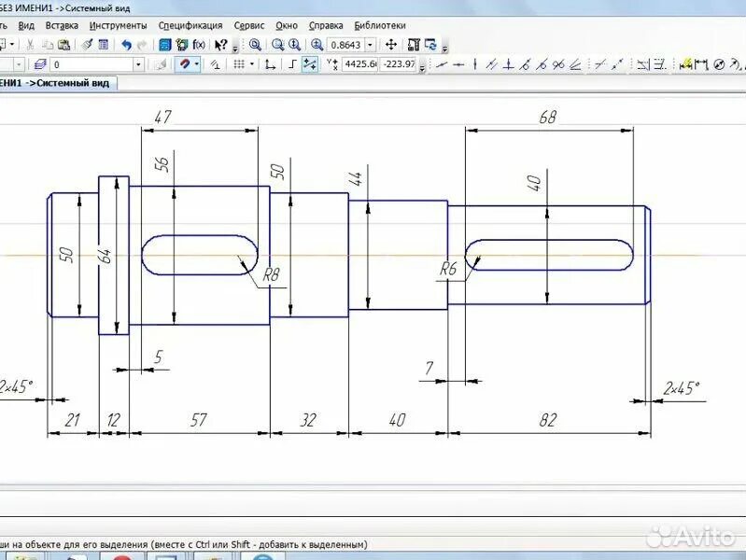The image size is (746, 560).
Task: Select the arbitrary auxiliary line tool
Action: 442,64
